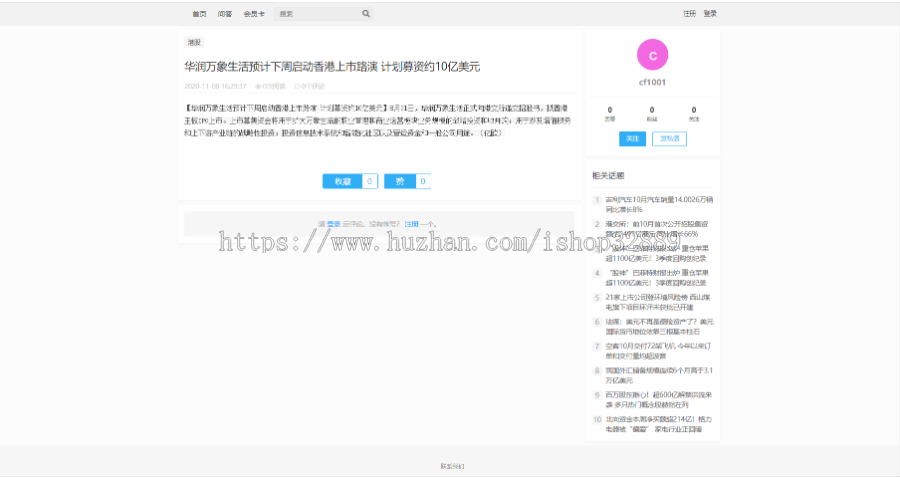900x478 pixels.
Task: Open related topic 6 about 法媒 美元
Action: 660,327
